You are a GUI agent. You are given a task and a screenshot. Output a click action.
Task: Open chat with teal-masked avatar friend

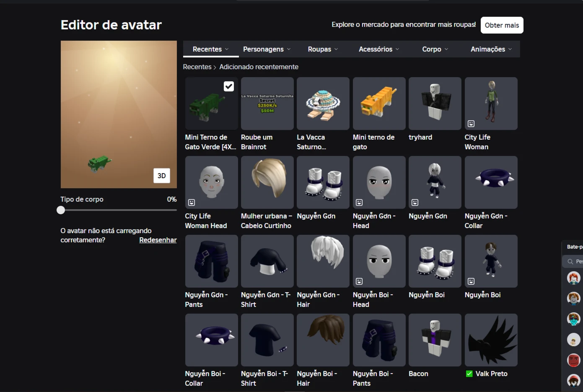tap(574, 319)
